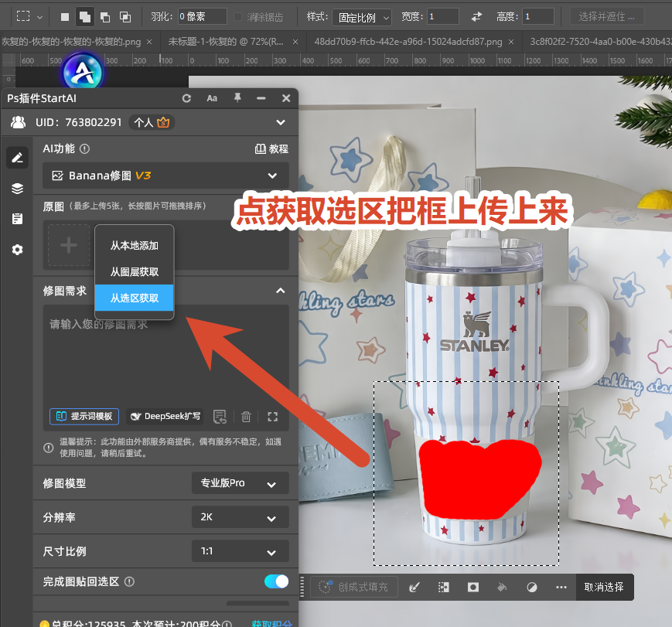Click the adjustment layer circle icon
The image size is (672, 627).
[x=532, y=587]
